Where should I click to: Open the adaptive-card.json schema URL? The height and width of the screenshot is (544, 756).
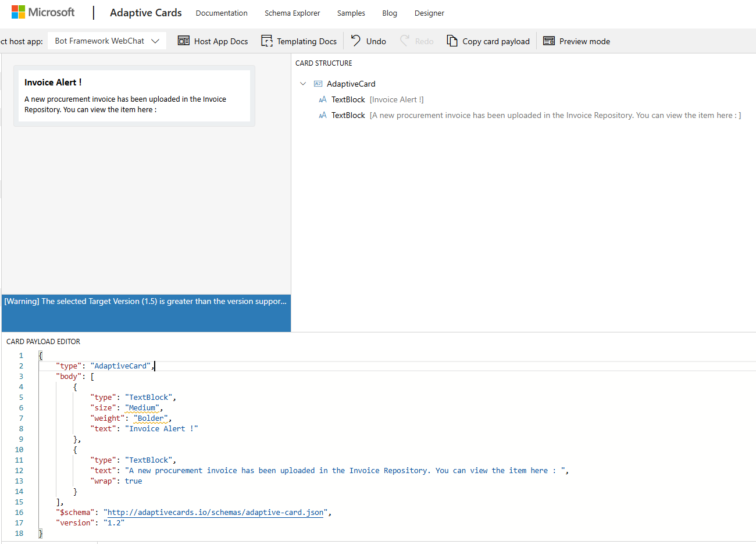click(215, 512)
